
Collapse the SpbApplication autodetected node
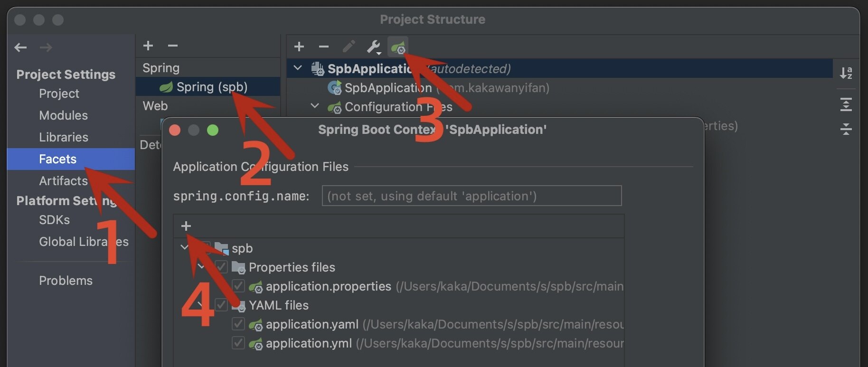click(298, 68)
